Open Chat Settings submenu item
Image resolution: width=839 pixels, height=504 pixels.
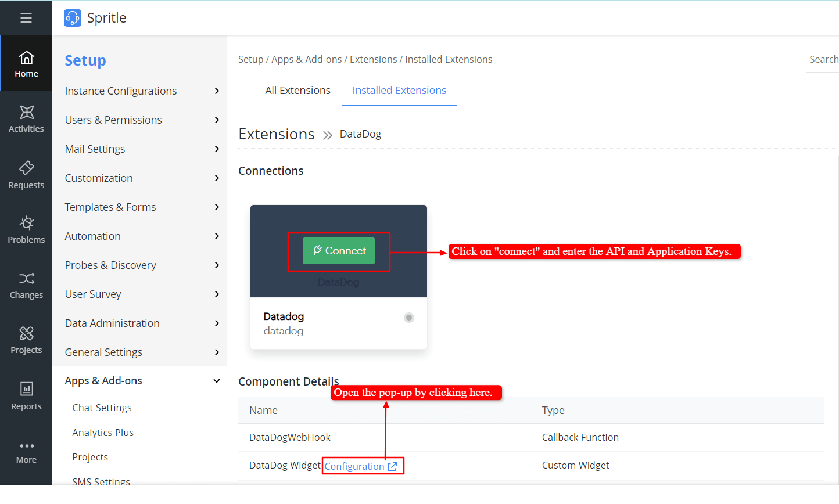[x=102, y=408]
